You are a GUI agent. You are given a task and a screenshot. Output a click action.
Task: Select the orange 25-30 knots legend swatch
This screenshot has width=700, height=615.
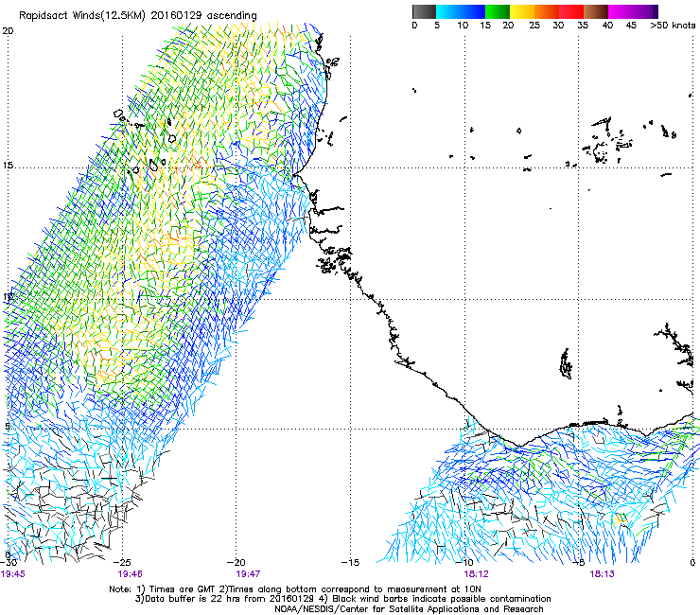(x=547, y=11)
